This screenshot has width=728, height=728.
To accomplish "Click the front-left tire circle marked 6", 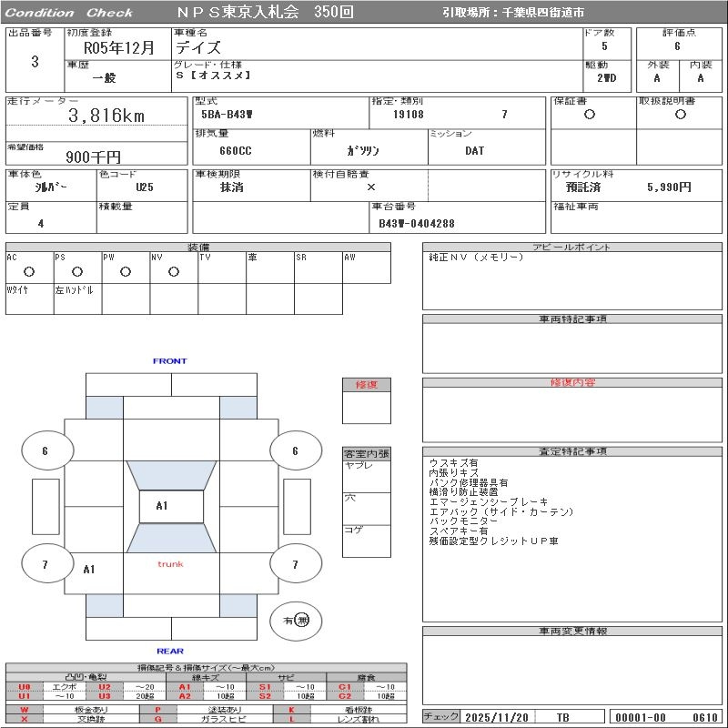I will [x=45, y=450].
